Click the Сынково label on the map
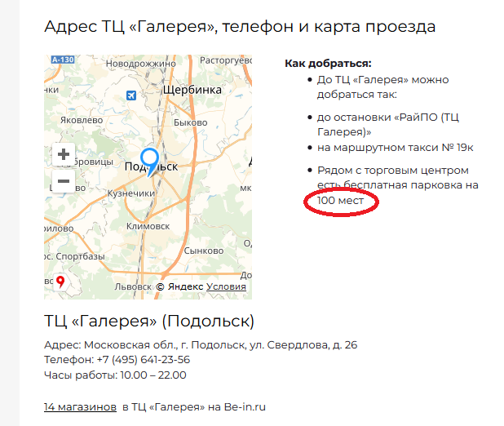This screenshot has width=504, height=426. [203, 251]
